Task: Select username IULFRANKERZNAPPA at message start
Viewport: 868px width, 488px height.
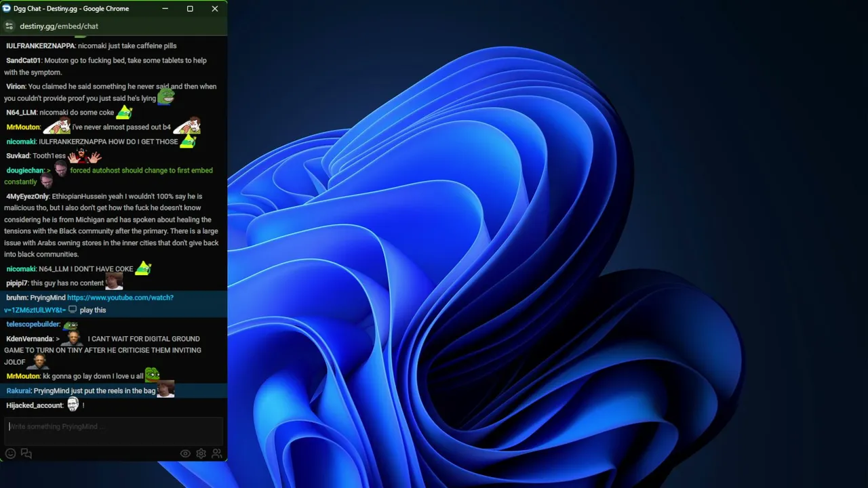Action: click(41, 45)
